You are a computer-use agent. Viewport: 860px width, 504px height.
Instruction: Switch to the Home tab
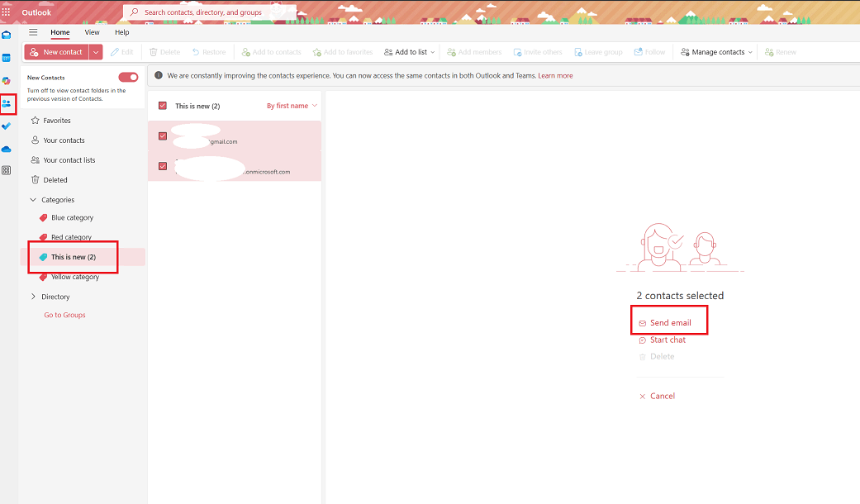(x=60, y=32)
